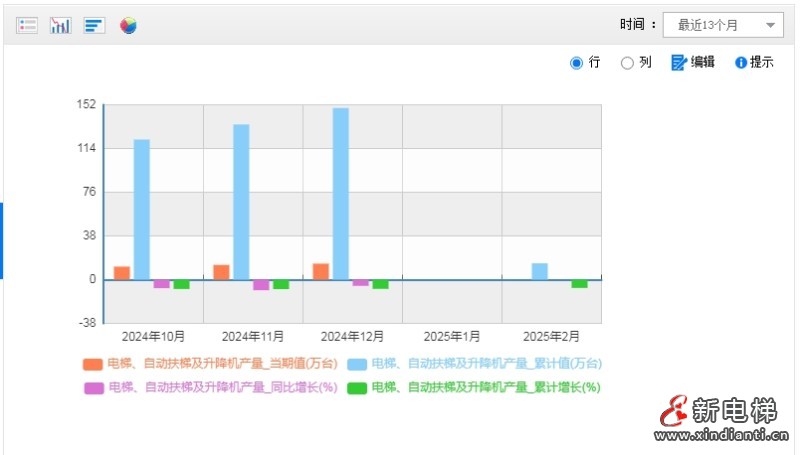Switch to the pie chart view icon
The image size is (800, 455).
pos(128,25)
